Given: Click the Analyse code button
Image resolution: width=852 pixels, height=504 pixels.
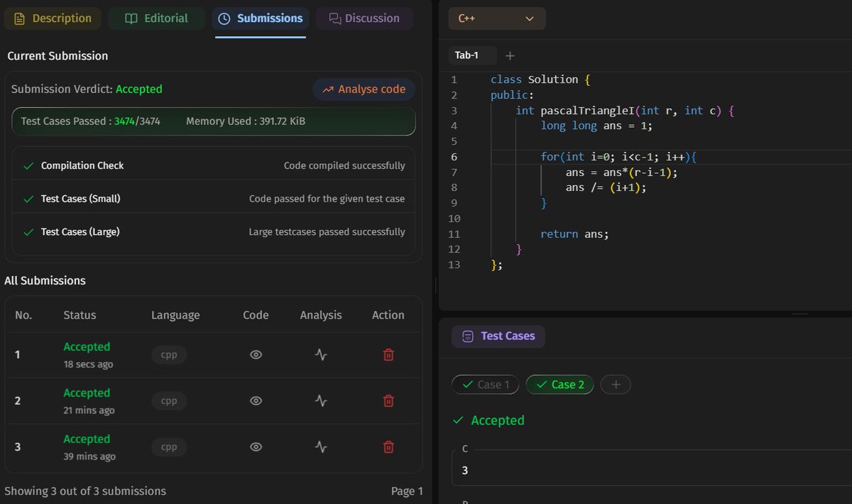Looking at the screenshot, I should coord(364,89).
